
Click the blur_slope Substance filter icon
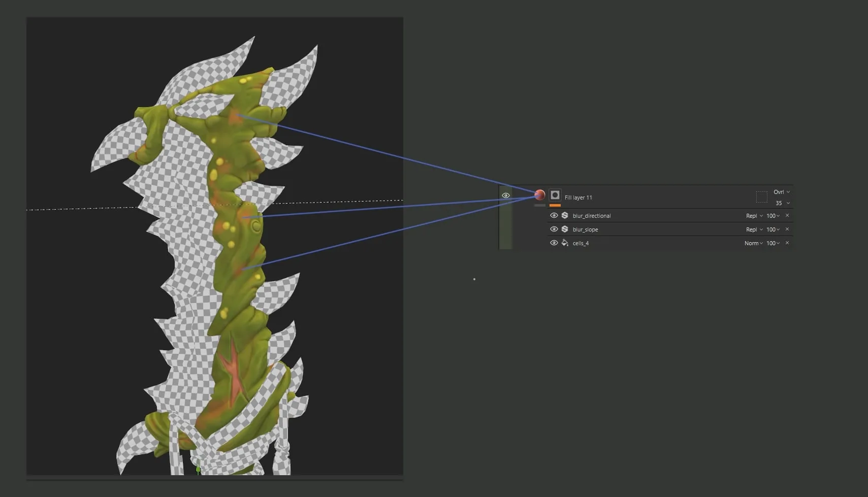(565, 229)
